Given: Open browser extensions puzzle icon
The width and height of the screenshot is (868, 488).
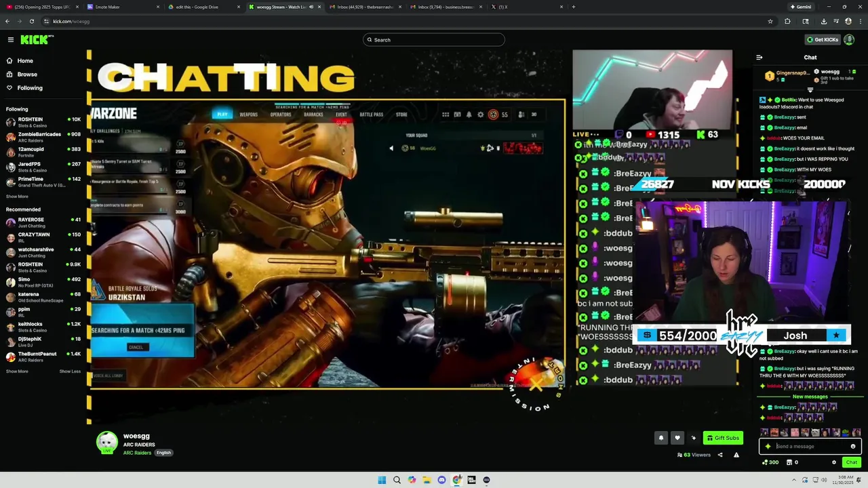Looking at the screenshot, I should 787,21.
